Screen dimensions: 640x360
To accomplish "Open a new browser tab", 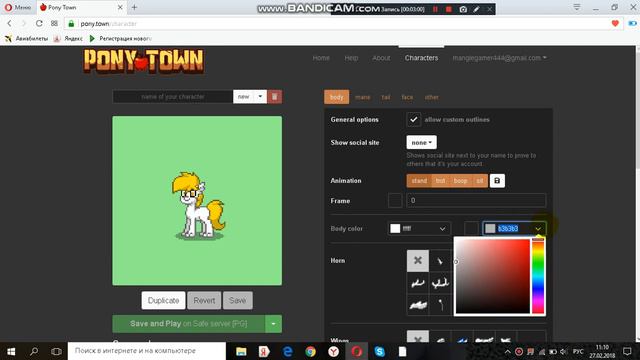I will 134,7.
